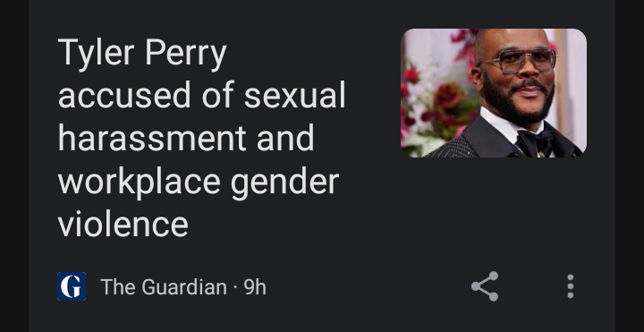
Task: Click the 9h timestamp
Action: (x=255, y=286)
